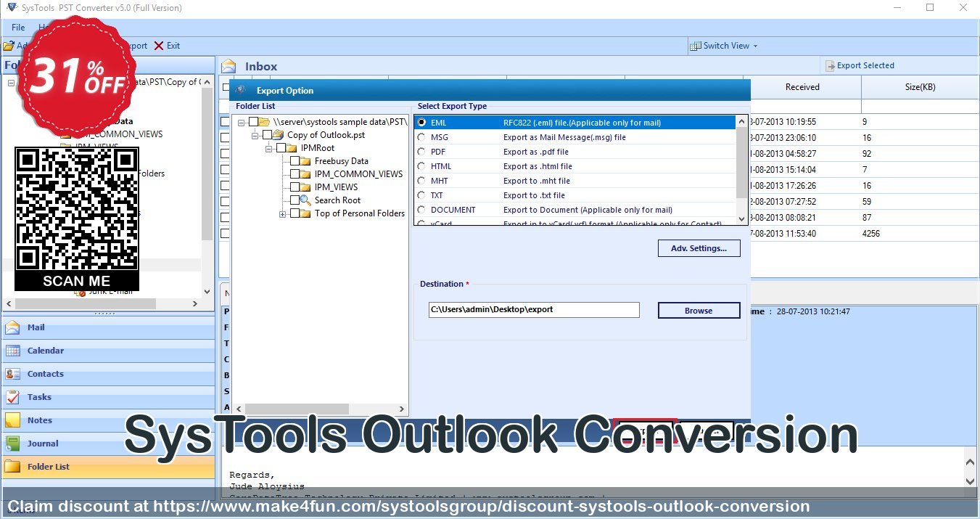The image size is (980, 519).
Task: Click the Inbox envelope icon in the header
Action: coord(228,66)
